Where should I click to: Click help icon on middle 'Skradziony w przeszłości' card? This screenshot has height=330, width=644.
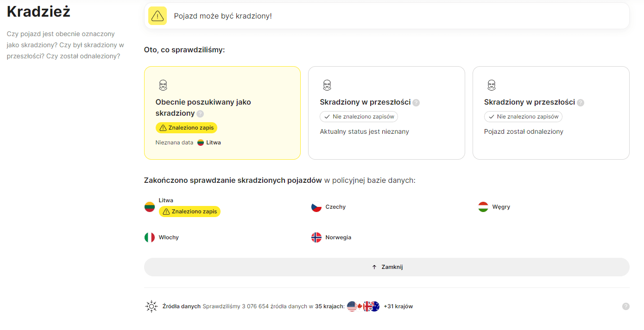click(x=416, y=103)
